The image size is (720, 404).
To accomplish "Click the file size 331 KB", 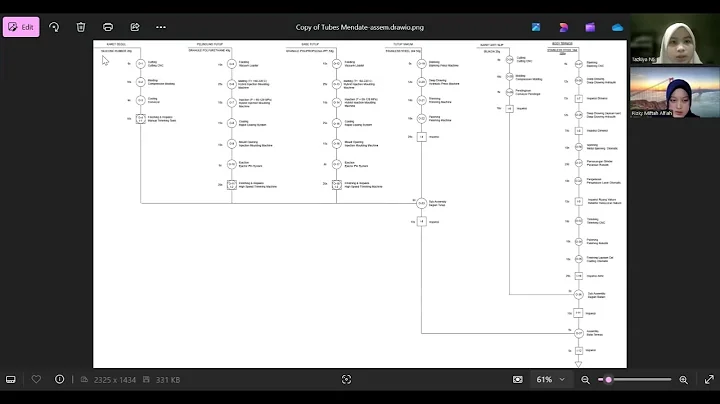I will 168,380.
